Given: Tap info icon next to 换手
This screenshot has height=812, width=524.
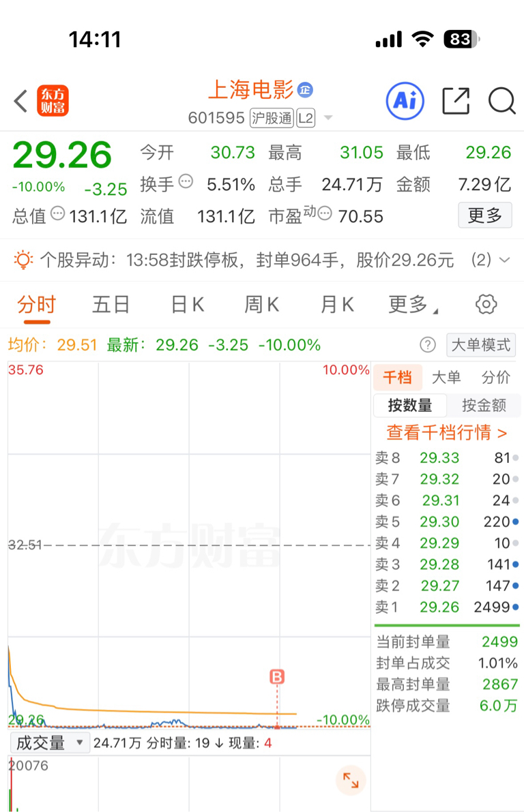Looking at the screenshot, I should click(x=186, y=182).
